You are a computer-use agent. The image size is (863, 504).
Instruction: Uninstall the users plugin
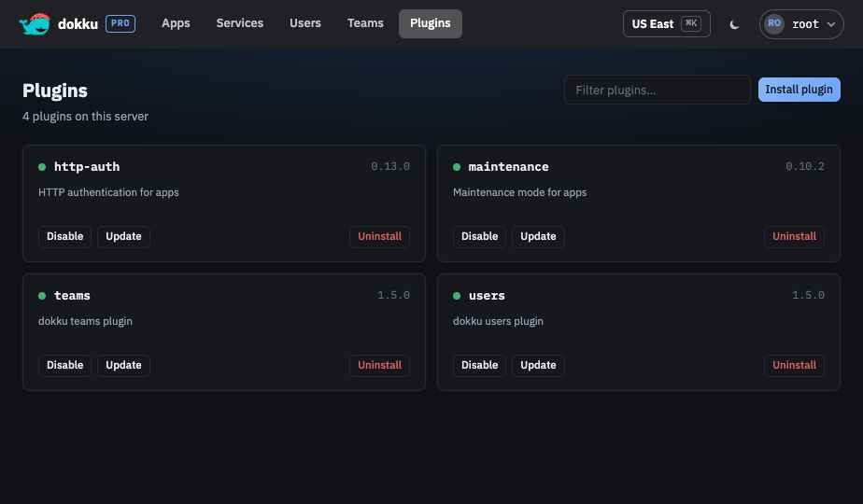coord(794,365)
